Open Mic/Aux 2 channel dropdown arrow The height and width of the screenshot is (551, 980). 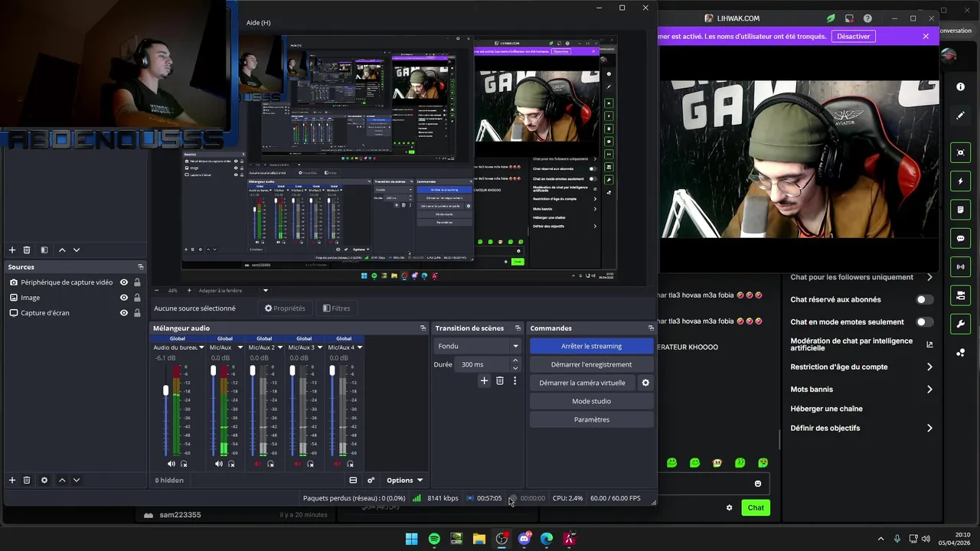280,347
